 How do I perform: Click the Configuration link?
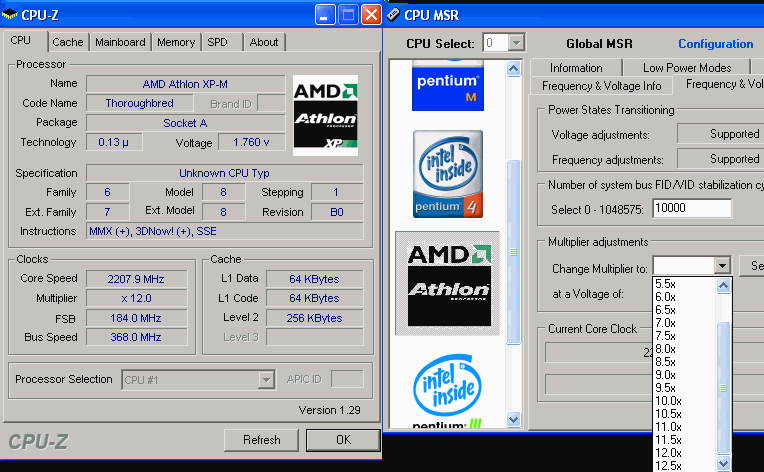[716, 44]
